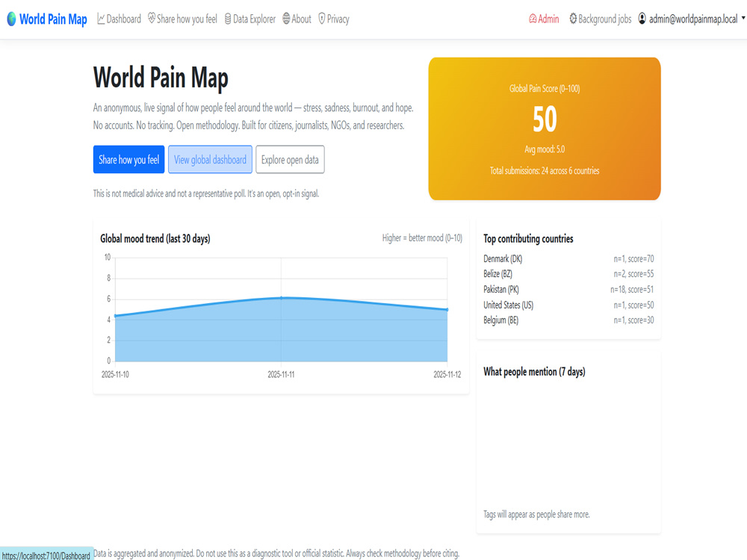Screen dimensions: 747x560
Task: Click the n=1, score=30 value
Action: click(633, 320)
